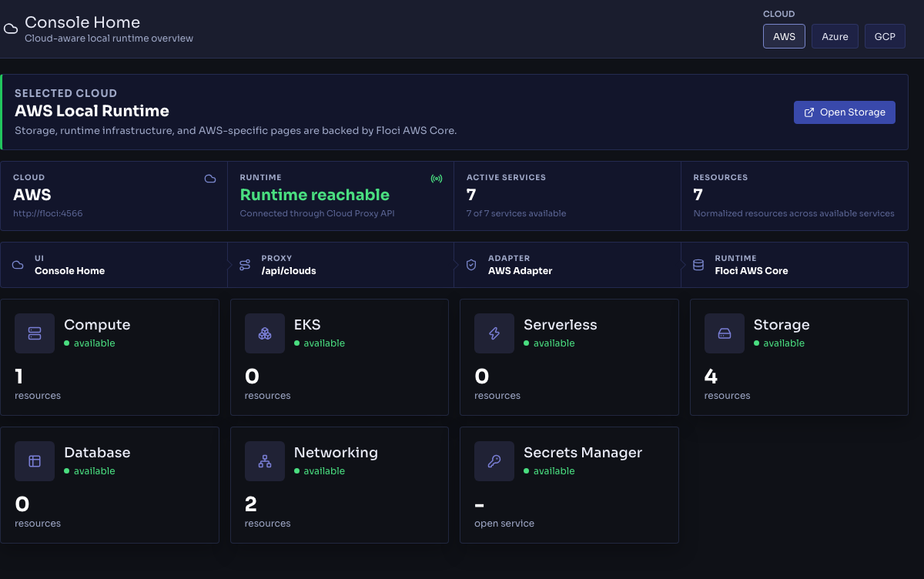The width and height of the screenshot is (924, 579).
Task: Click the 'AWS Adapter' value text
Action: click(x=521, y=271)
